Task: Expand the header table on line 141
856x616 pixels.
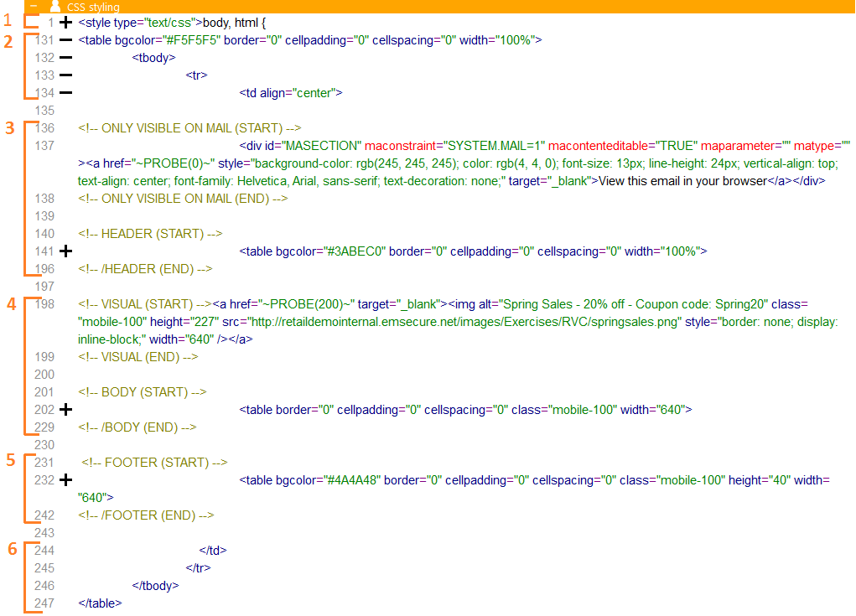Action: pos(66,251)
